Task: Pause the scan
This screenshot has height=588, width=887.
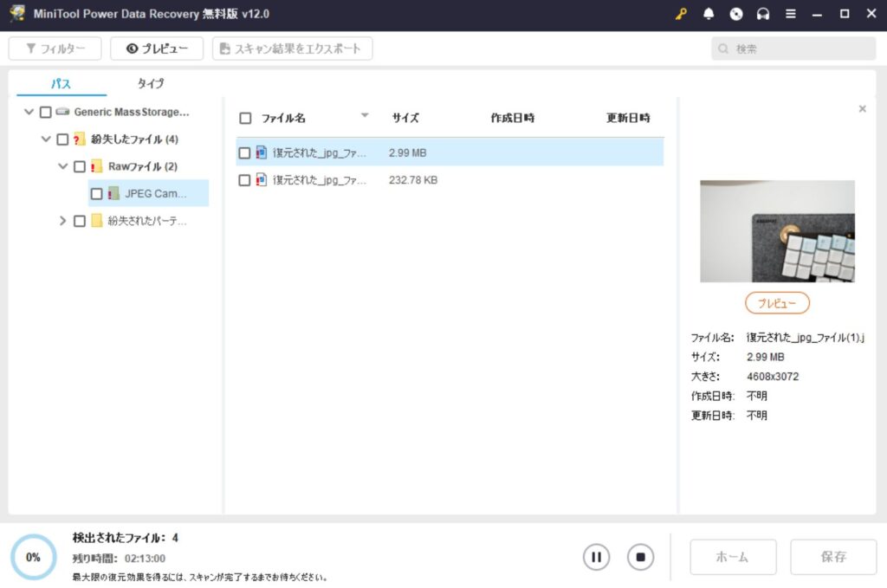Action: click(x=596, y=557)
